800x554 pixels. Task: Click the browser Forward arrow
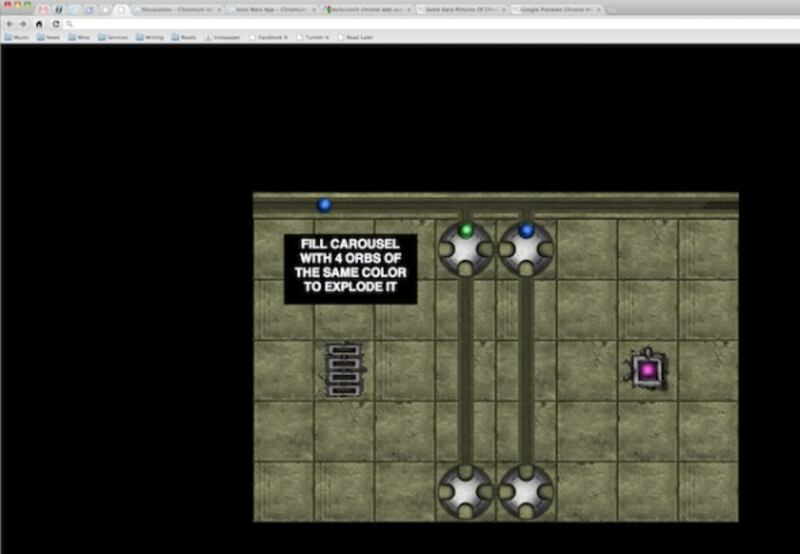point(23,23)
